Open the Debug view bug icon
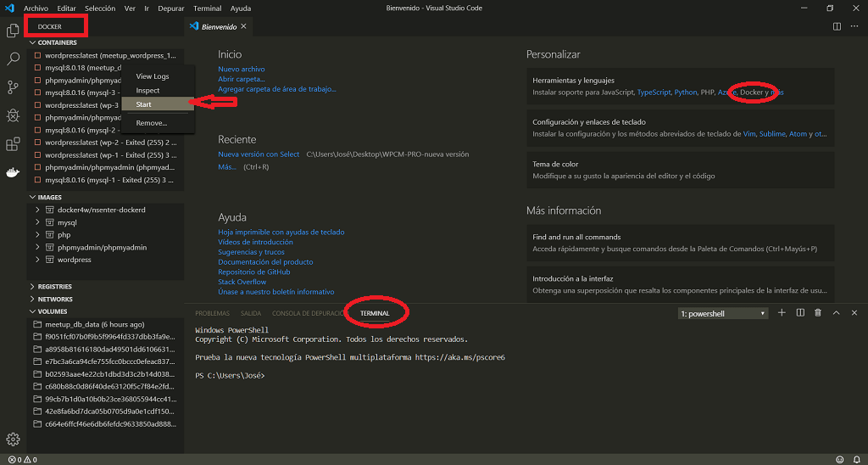Image resolution: width=868 pixels, height=465 pixels. click(x=13, y=115)
